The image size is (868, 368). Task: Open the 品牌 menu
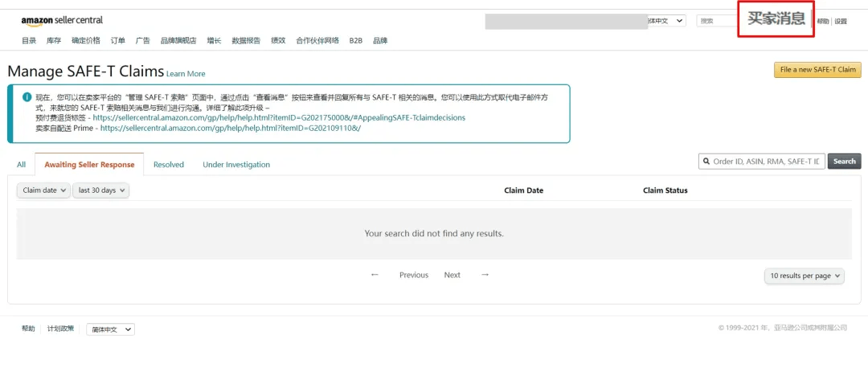tap(380, 40)
